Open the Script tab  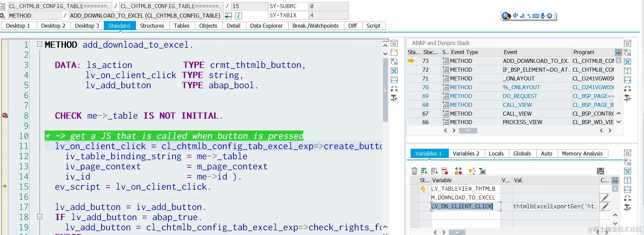[373, 26]
